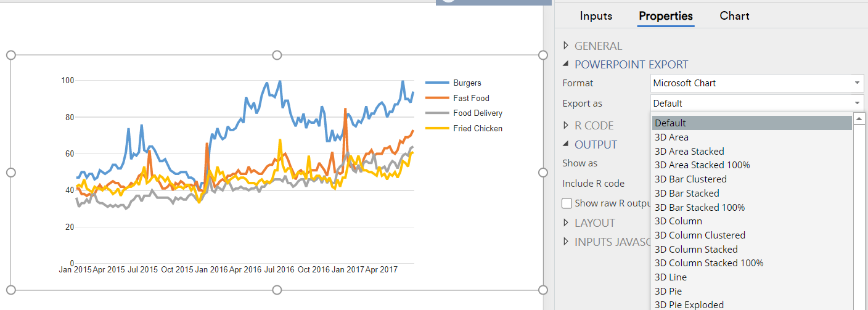Viewport: 868px width, 310px height.
Task: Pick 3D Line from the dropdown list
Action: (670, 277)
